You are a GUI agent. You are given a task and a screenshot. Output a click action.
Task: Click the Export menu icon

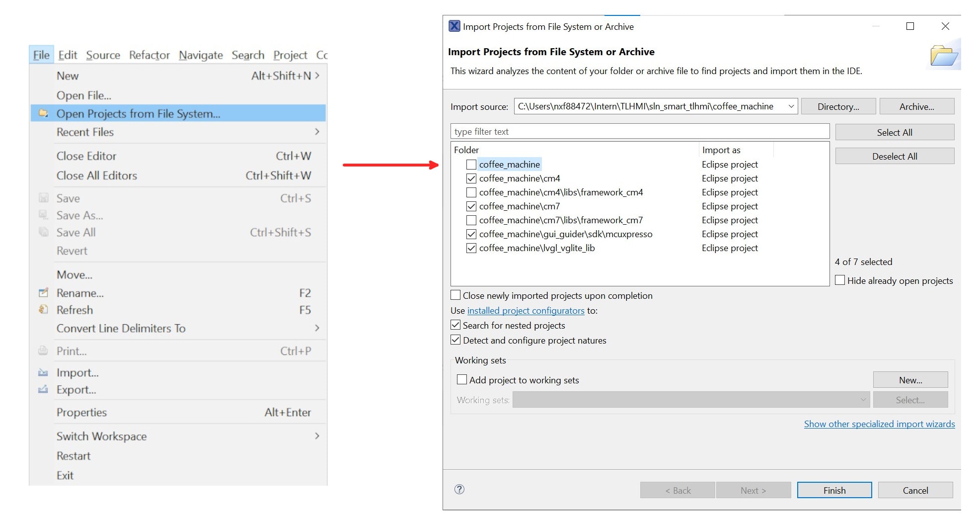tap(43, 389)
